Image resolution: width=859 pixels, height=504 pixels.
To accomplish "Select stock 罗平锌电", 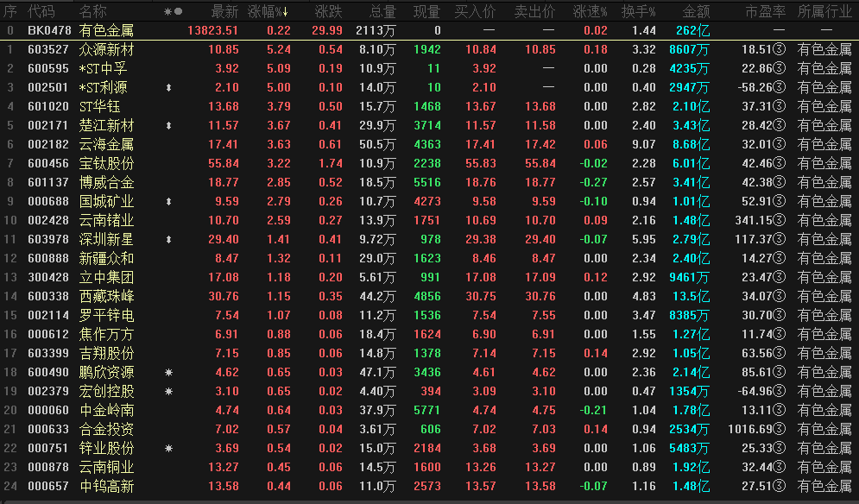I will [106, 316].
